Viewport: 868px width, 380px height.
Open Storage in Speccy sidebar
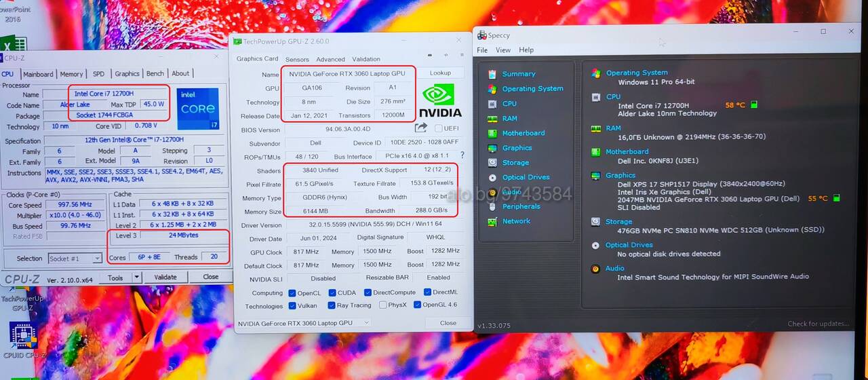pyautogui.click(x=515, y=163)
